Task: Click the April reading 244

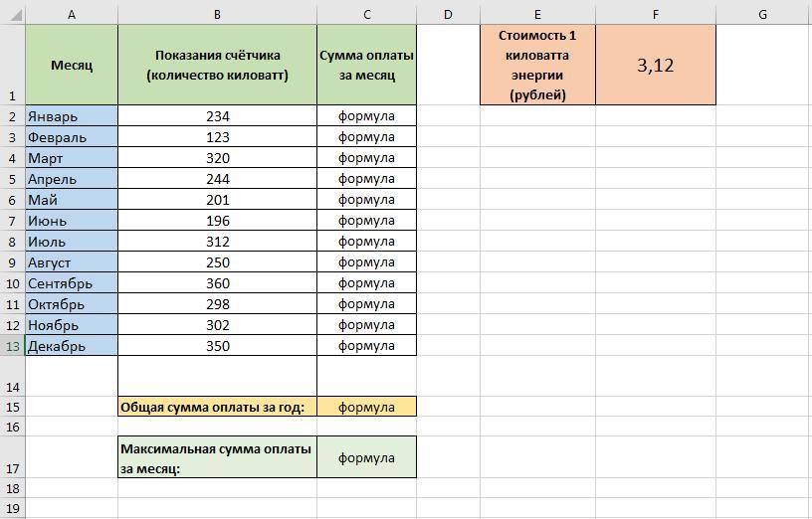Action: click(218, 179)
